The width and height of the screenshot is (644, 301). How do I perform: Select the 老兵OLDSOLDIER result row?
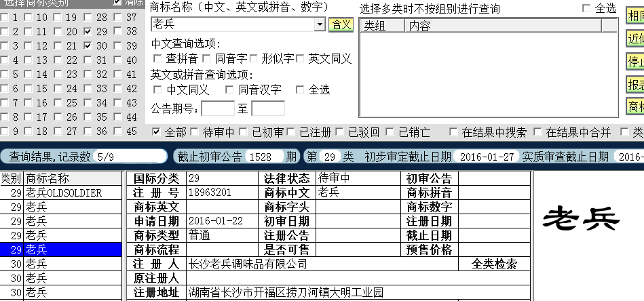tap(63, 193)
